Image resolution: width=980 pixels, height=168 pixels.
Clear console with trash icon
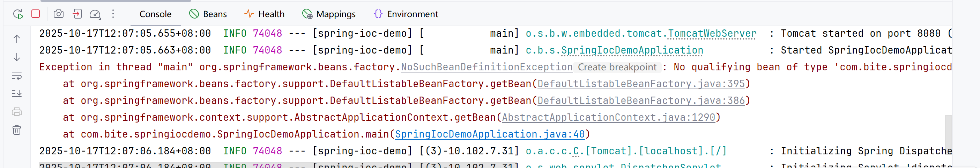pos(17,130)
